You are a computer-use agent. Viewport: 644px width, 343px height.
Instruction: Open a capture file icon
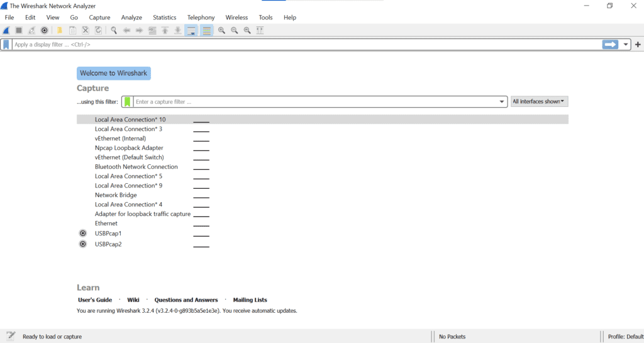(60, 30)
